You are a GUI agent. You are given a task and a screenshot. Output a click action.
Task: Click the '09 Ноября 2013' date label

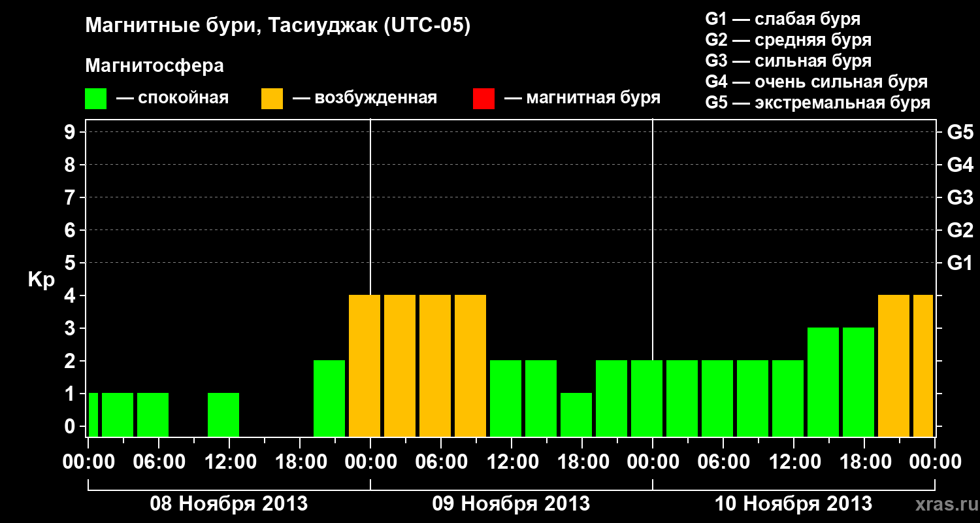[511, 503]
